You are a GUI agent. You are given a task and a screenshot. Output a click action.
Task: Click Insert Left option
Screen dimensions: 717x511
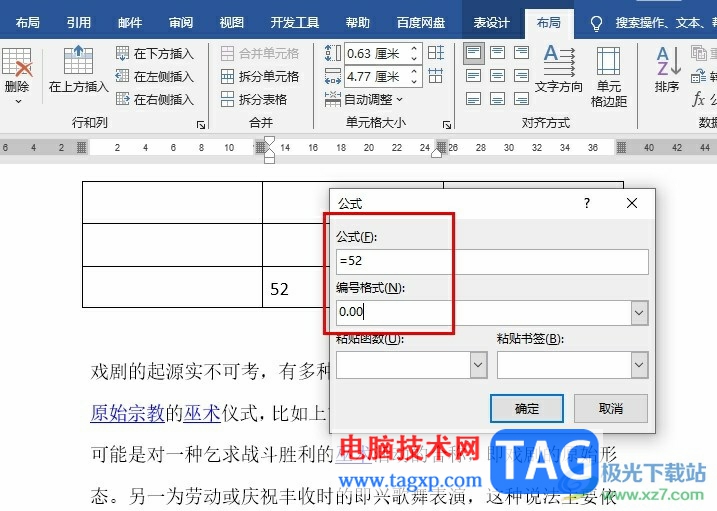pos(155,76)
